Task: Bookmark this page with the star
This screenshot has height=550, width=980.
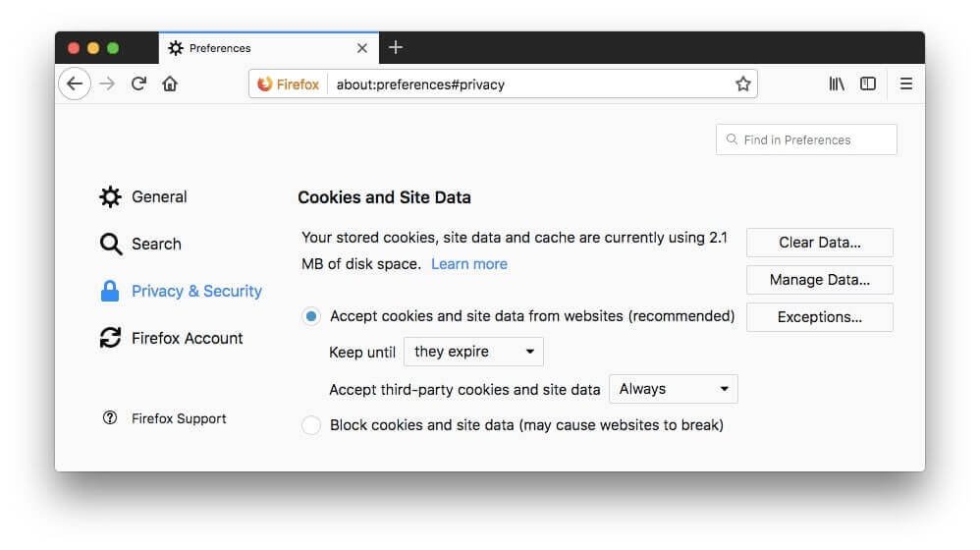Action: 742,83
